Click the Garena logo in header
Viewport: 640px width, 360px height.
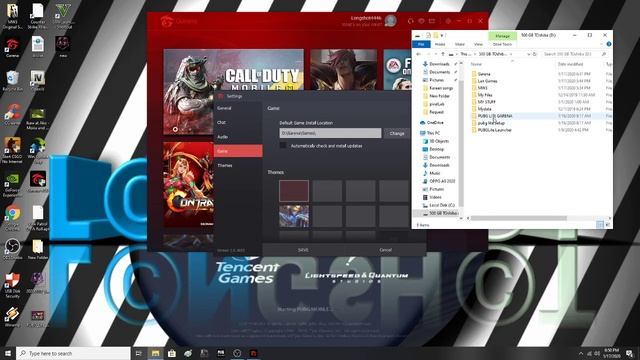[x=167, y=21]
